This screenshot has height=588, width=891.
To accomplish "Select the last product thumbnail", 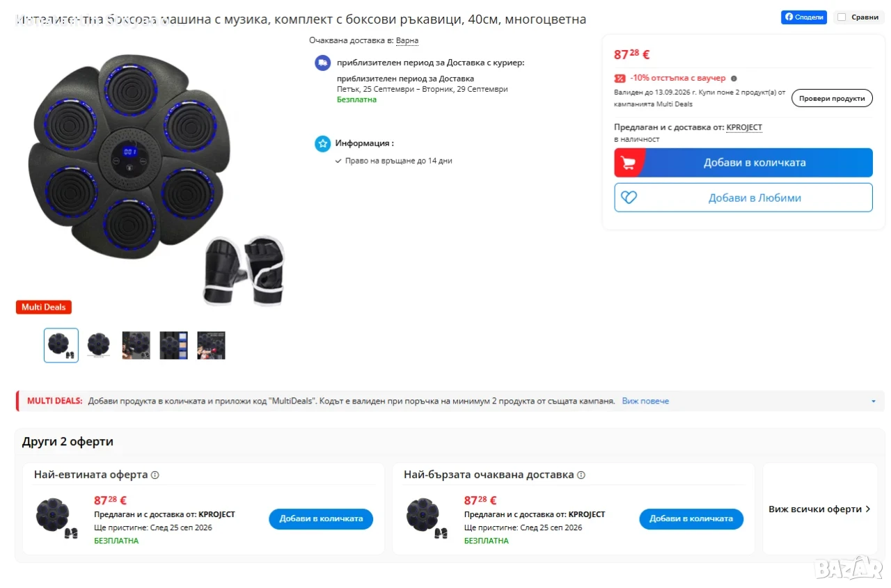I will (211, 345).
